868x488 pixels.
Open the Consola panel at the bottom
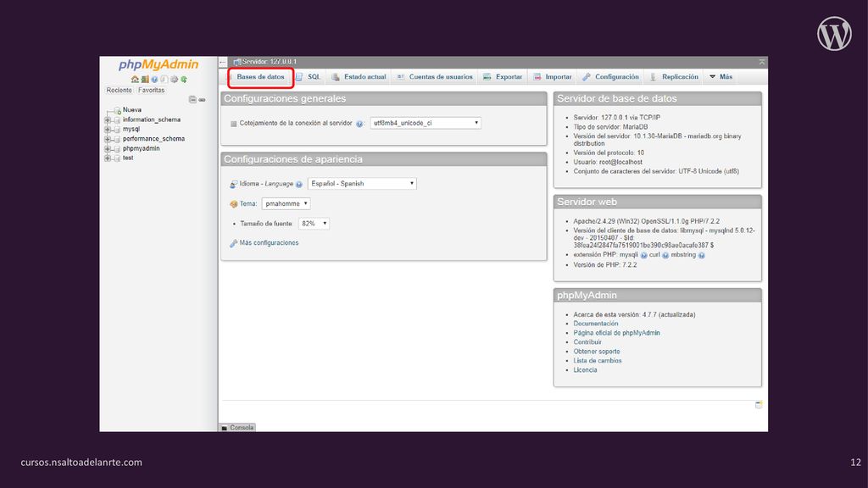coord(237,428)
